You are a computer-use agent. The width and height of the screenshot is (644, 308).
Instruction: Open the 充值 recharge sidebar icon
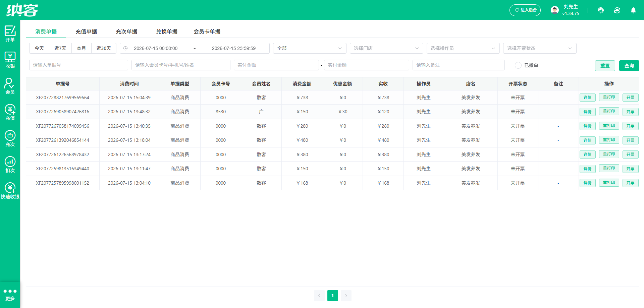10,112
